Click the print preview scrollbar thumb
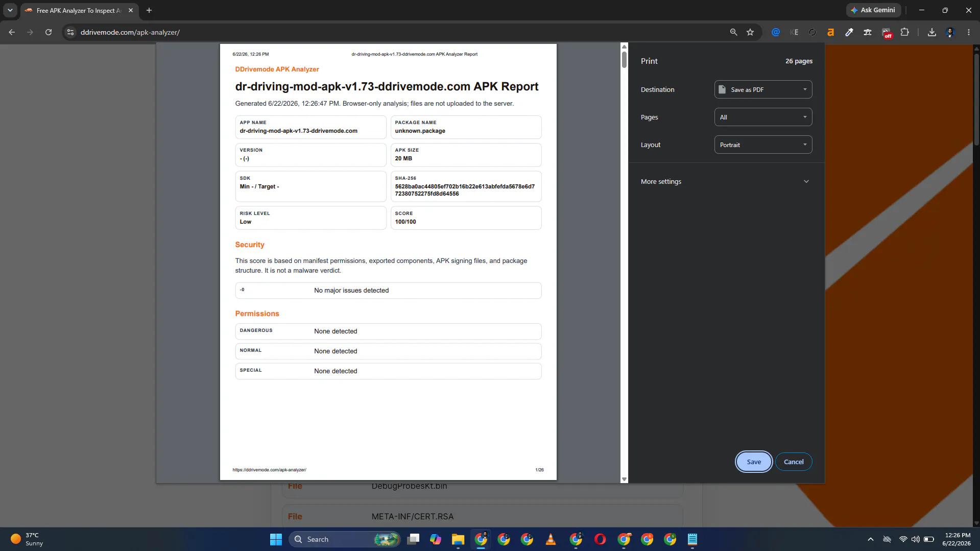The image size is (980, 551). pos(624,59)
